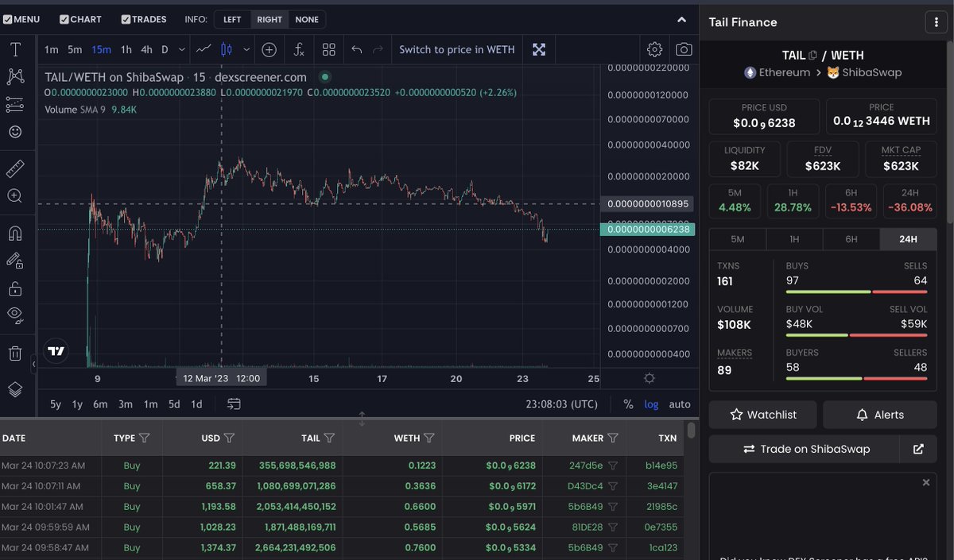Filter trades by WETH amount
954x560 pixels.
coord(429,438)
